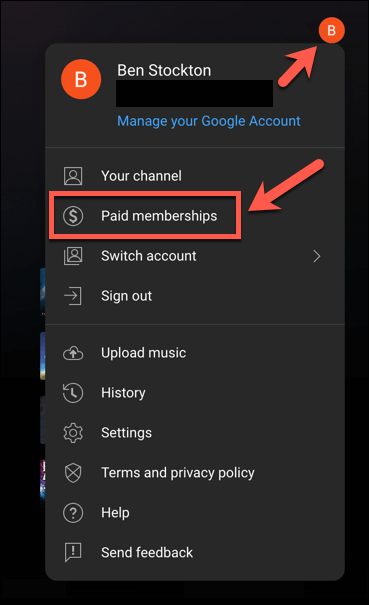Click the Switch account icon
369x605 pixels.
point(73,256)
